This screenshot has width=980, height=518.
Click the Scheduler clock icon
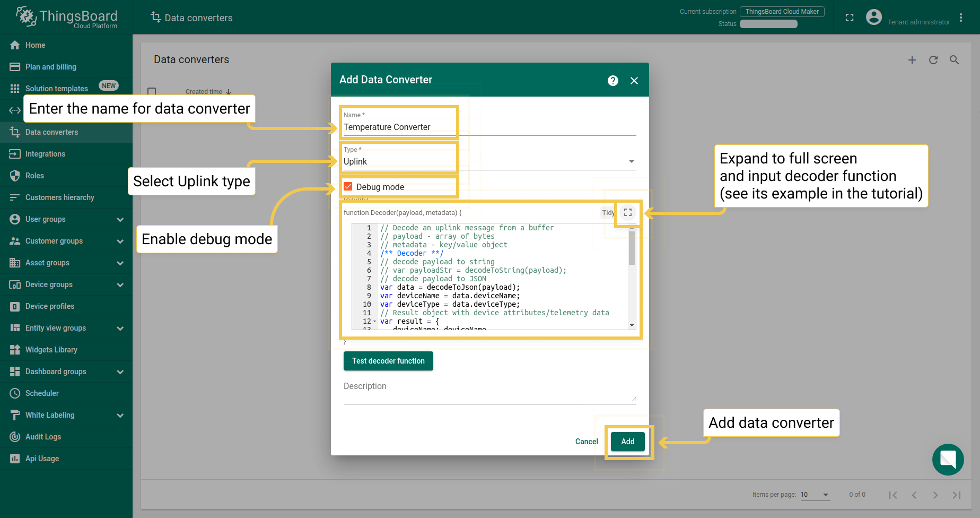(15, 393)
